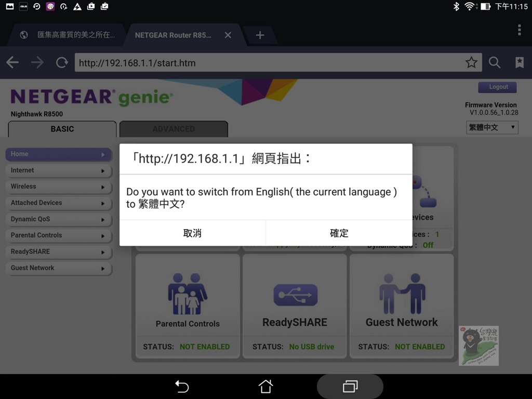
Task: Click the Guest Network tile label
Action: (x=402, y=322)
